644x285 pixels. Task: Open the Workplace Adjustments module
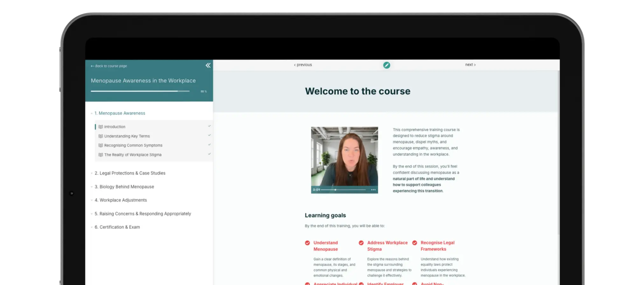point(123,200)
